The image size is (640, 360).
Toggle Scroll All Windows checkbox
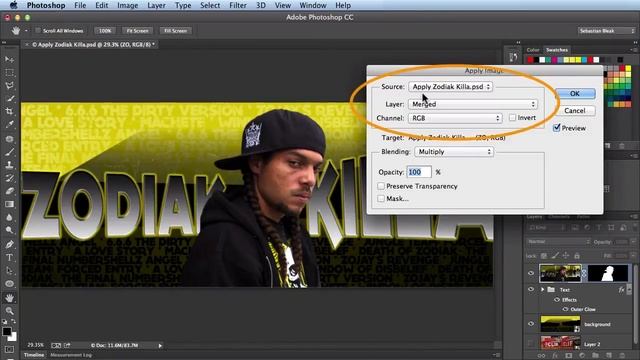[38, 31]
